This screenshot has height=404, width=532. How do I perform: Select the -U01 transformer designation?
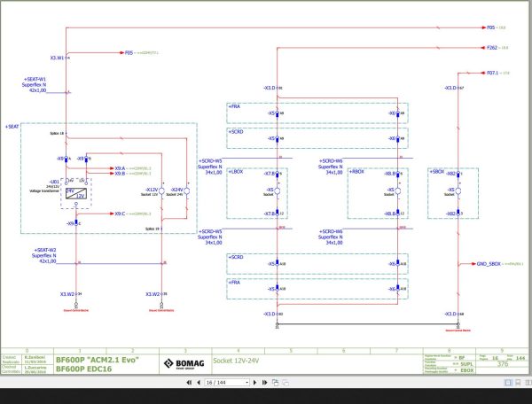[54, 182]
